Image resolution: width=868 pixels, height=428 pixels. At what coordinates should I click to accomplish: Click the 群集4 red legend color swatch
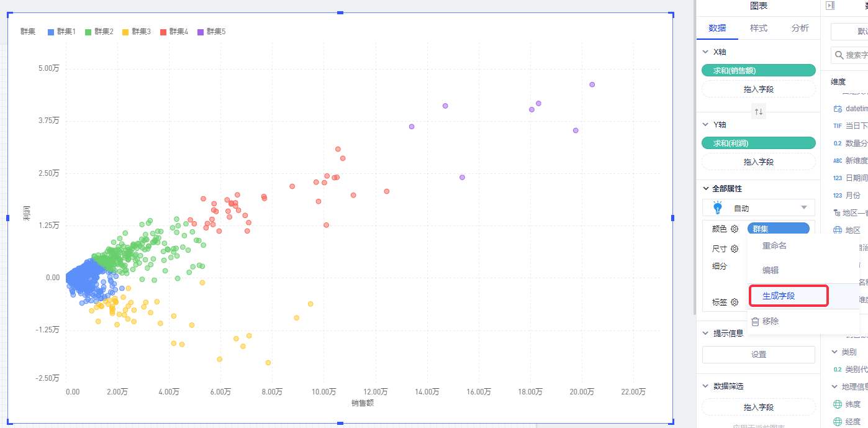tap(163, 32)
